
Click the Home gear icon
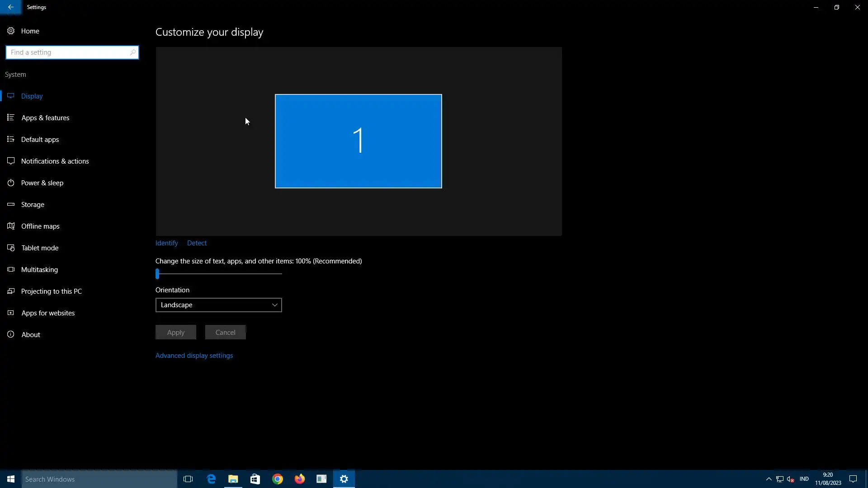(11, 31)
